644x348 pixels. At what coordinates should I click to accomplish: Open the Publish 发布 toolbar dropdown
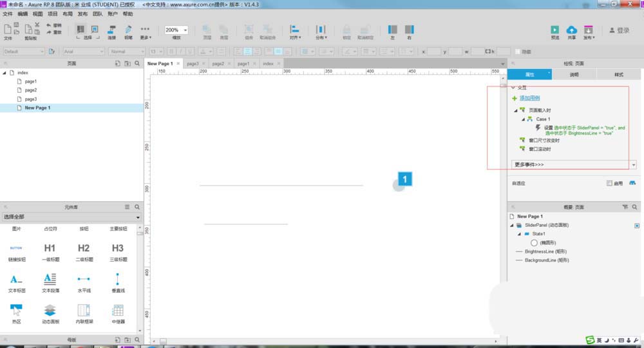(589, 32)
